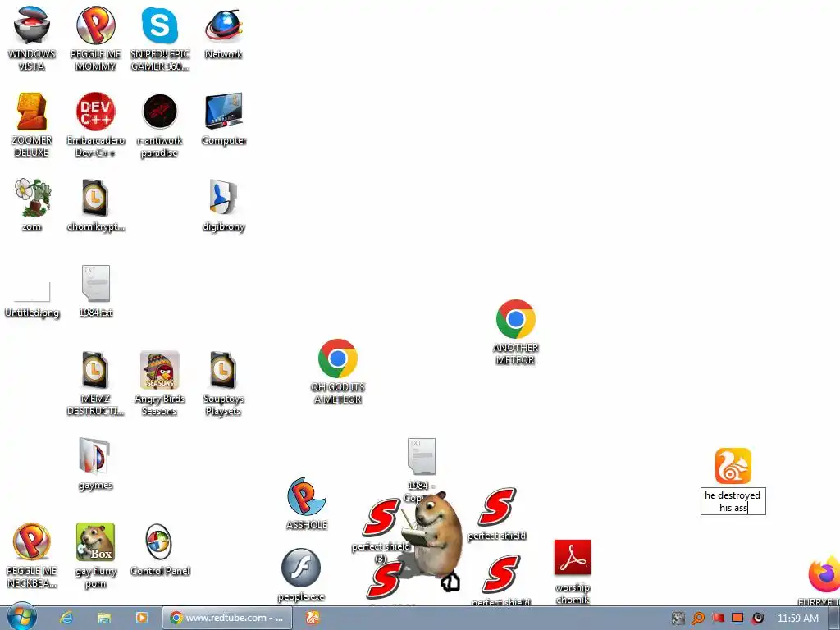Viewport: 840px width, 630px height.
Task: Select the OH GOD ITS A METEOR Chrome icon
Action: [337, 358]
